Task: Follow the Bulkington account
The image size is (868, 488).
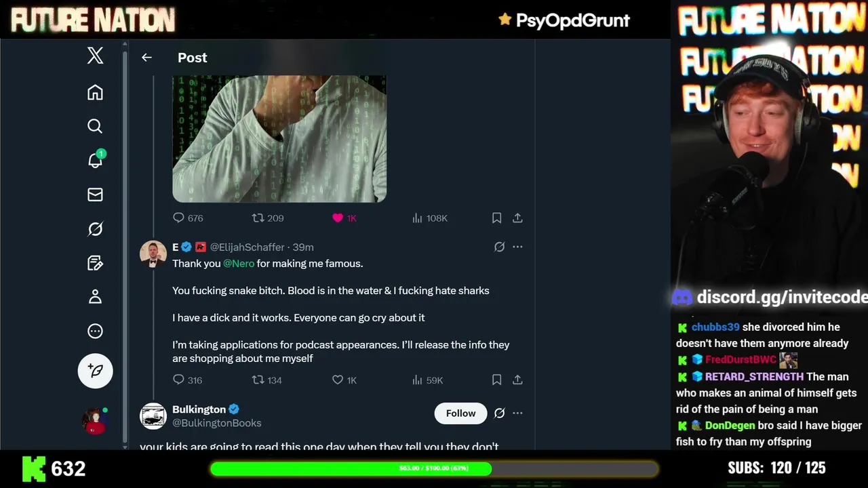Action: click(x=460, y=413)
